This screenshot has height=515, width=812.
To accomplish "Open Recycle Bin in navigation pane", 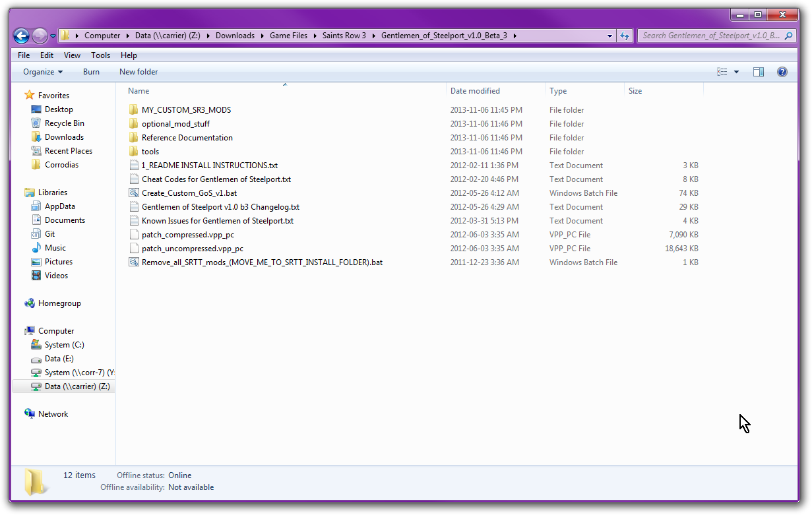I will click(64, 123).
